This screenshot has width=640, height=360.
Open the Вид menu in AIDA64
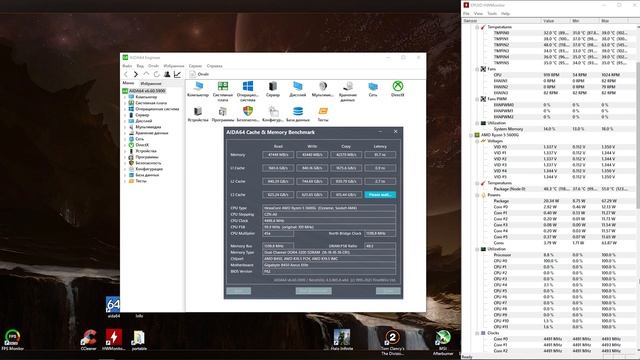(140, 66)
